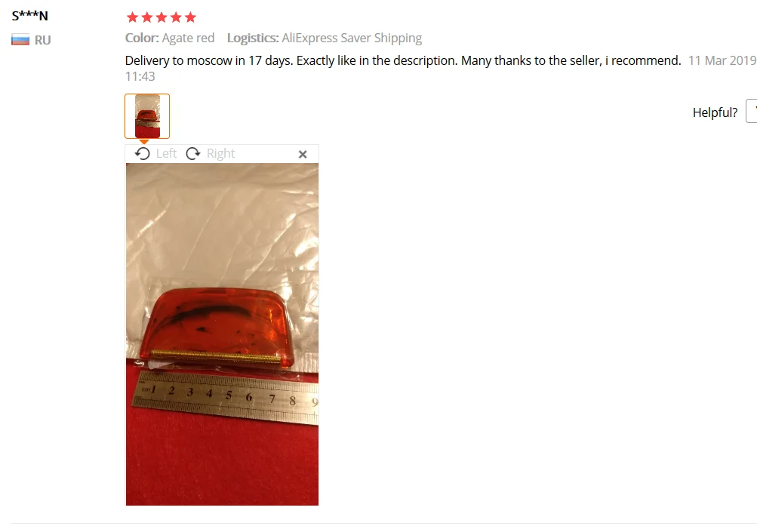Select the 'Right' rotate text label
This screenshot has height=532, width=757.
(220, 153)
